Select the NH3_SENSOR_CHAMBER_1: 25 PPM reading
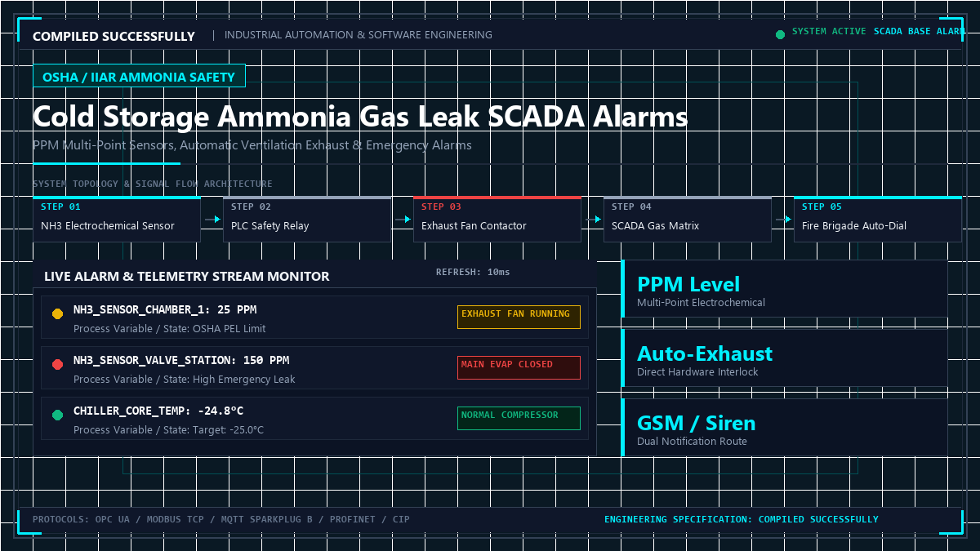 click(x=165, y=310)
